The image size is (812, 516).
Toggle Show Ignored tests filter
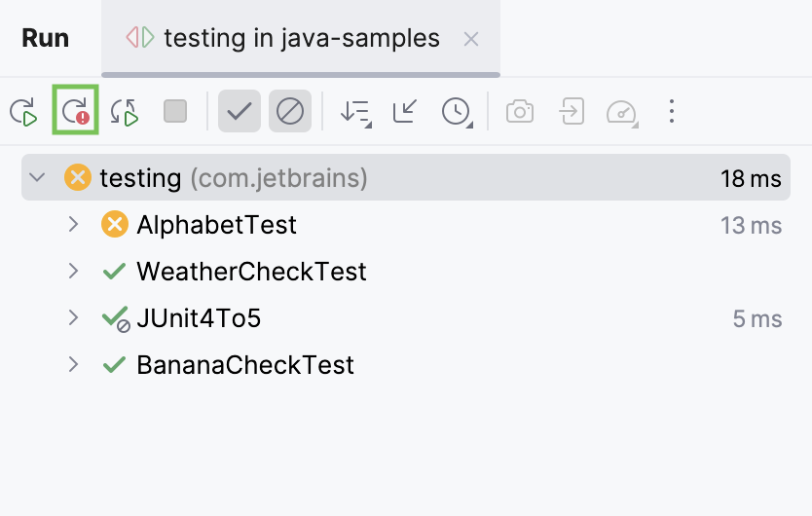289,112
